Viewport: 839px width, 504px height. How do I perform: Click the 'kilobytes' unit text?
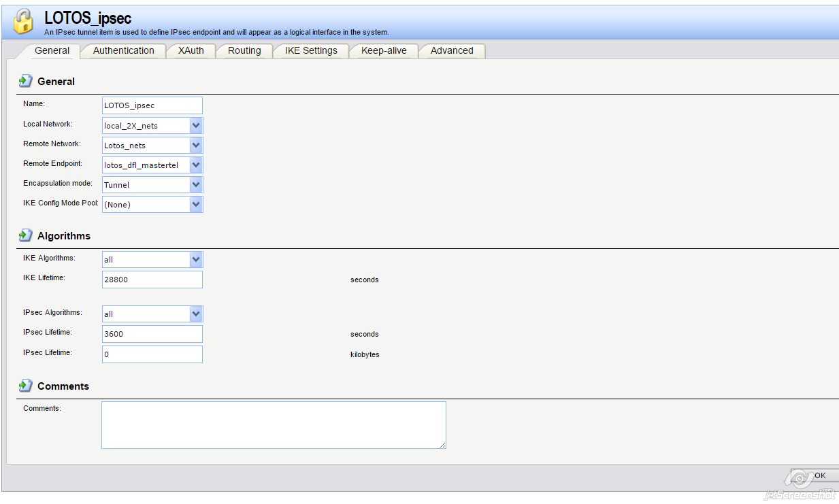pos(365,354)
